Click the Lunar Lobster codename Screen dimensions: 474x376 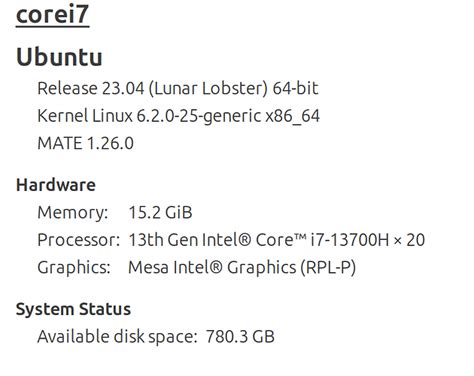[x=208, y=88]
